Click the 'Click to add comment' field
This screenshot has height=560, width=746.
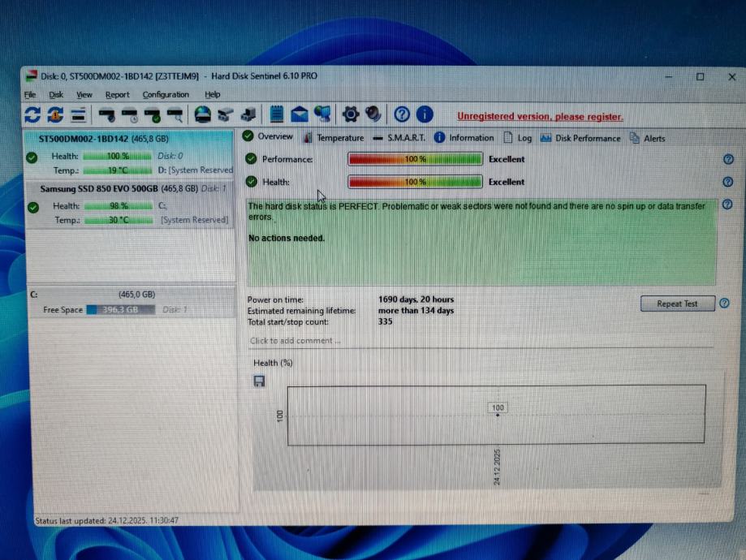(481, 341)
